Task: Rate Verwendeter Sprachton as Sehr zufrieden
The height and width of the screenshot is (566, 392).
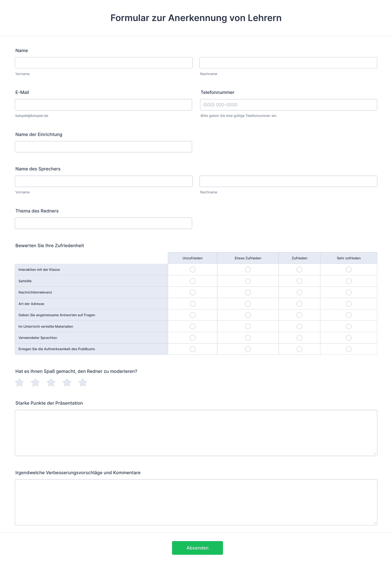Action: tap(348, 338)
